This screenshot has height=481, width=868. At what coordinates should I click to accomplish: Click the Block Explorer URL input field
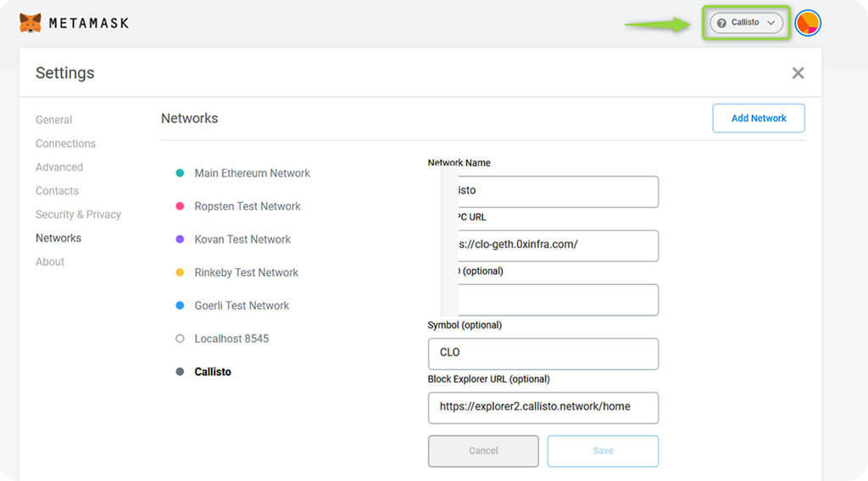point(543,408)
